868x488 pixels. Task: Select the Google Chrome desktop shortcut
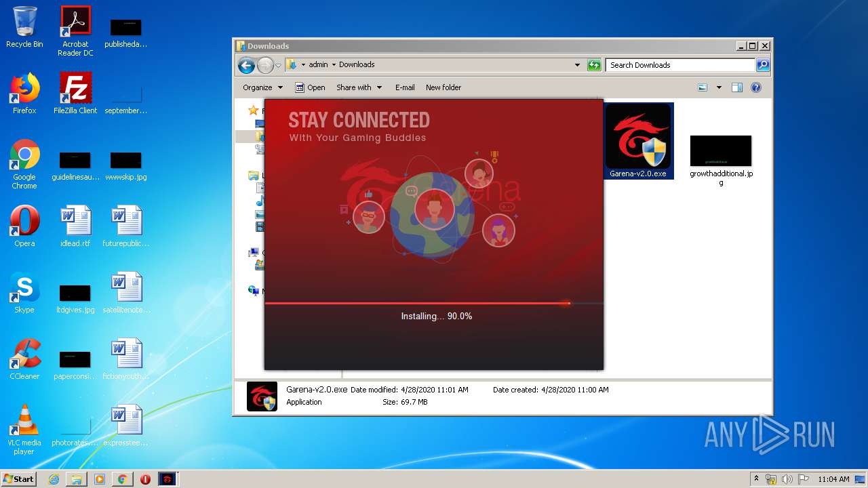pos(24,165)
